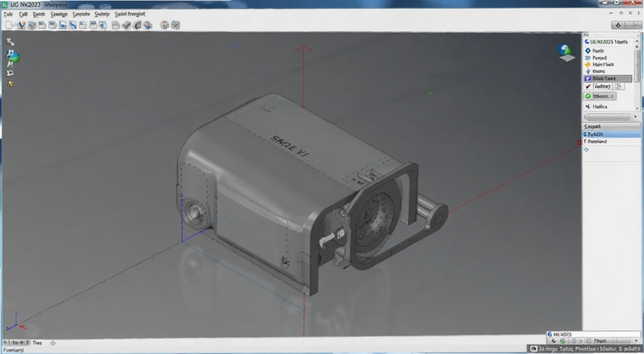644x354 pixels.
Task: Toggle the green circle button in right panel
Action: [x=600, y=96]
